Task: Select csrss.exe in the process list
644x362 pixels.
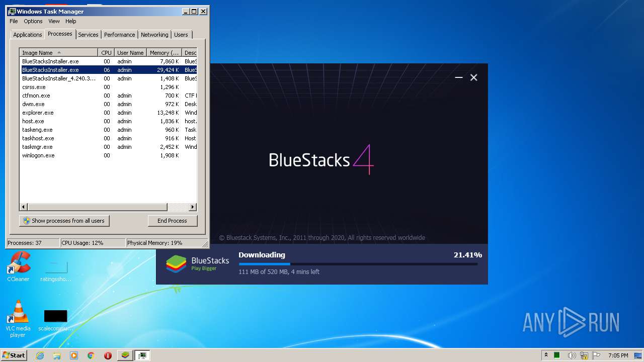Action: pos(108,87)
